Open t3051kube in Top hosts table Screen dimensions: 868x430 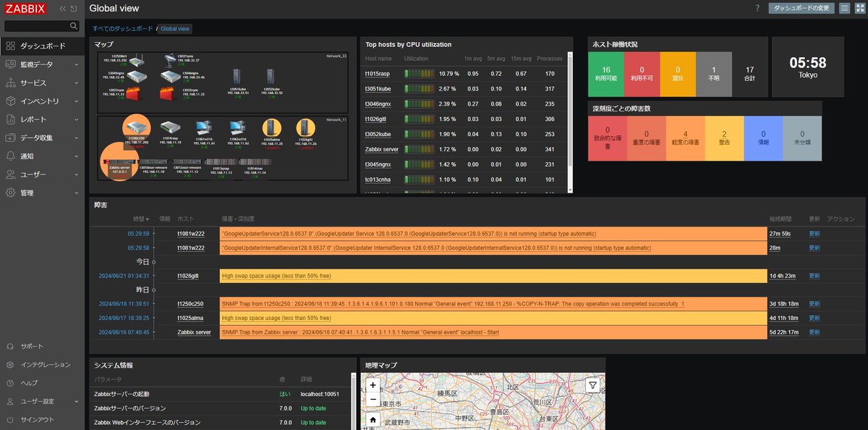pyautogui.click(x=378, y=89)
